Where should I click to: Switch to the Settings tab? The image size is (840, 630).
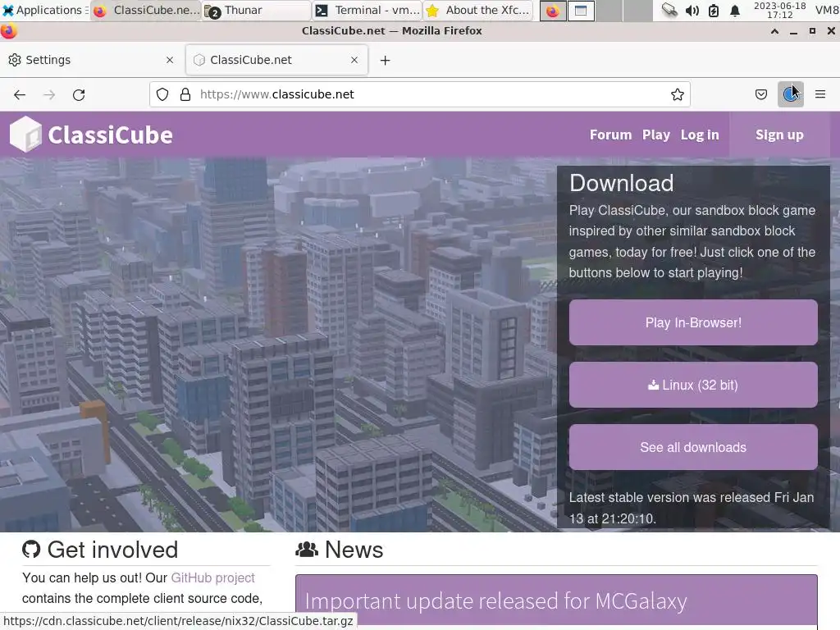pos(92,60)
